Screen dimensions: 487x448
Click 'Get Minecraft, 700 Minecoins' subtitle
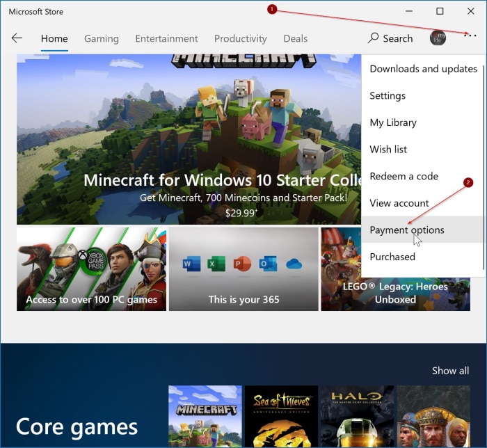click(x=243, y=198)
